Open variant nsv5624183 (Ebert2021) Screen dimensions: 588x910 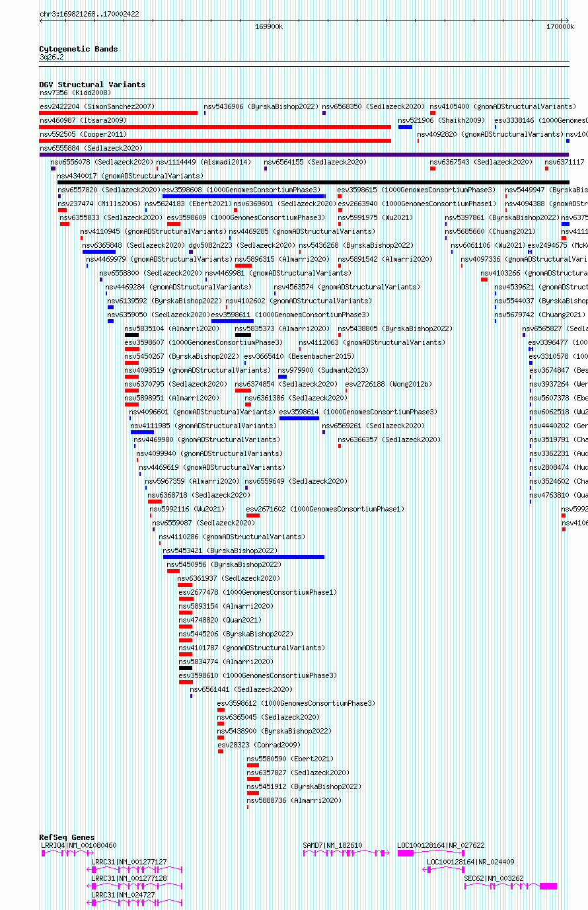pos(188,204)
